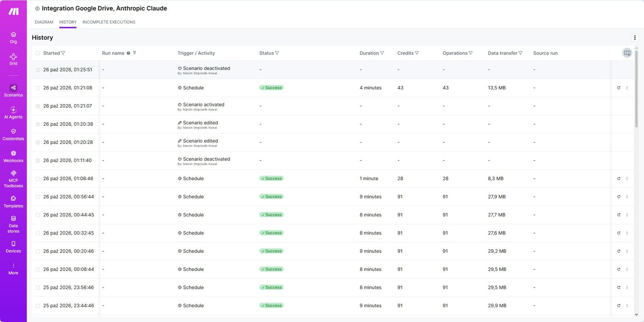Screen dimensions: 644x322
Task: Open the Data stores section
Action: [x=13, y=224]
